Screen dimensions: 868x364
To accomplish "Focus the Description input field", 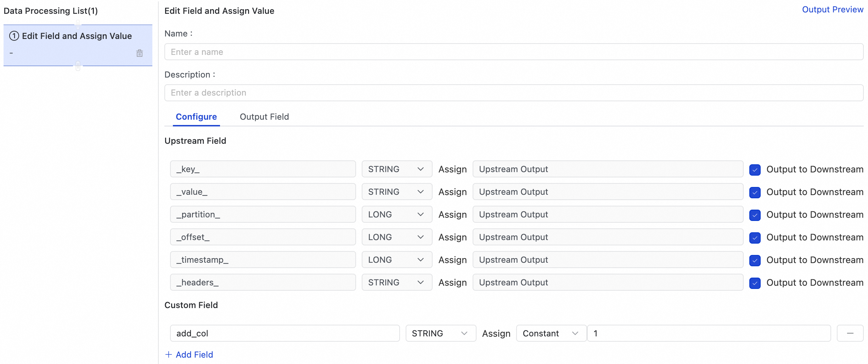I will 513,93.
